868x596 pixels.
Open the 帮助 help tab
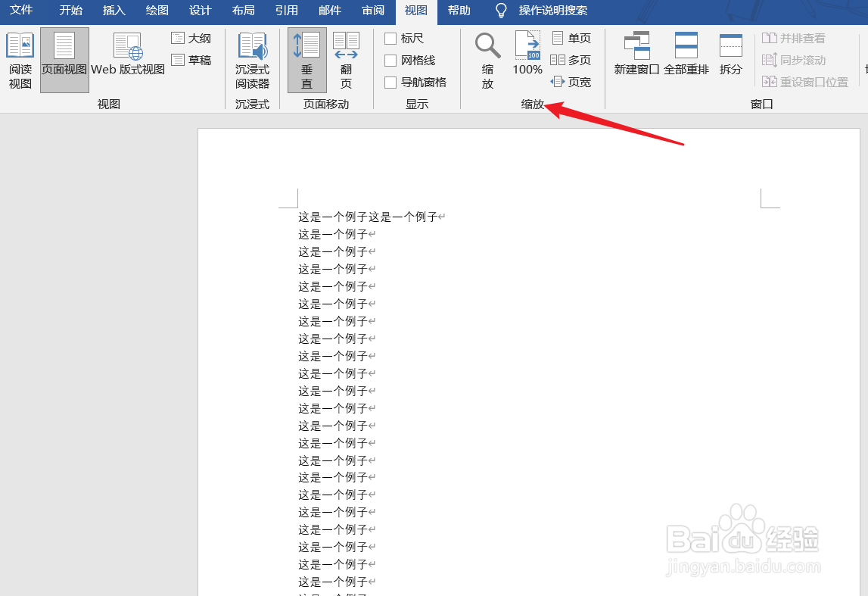point(459,10)
